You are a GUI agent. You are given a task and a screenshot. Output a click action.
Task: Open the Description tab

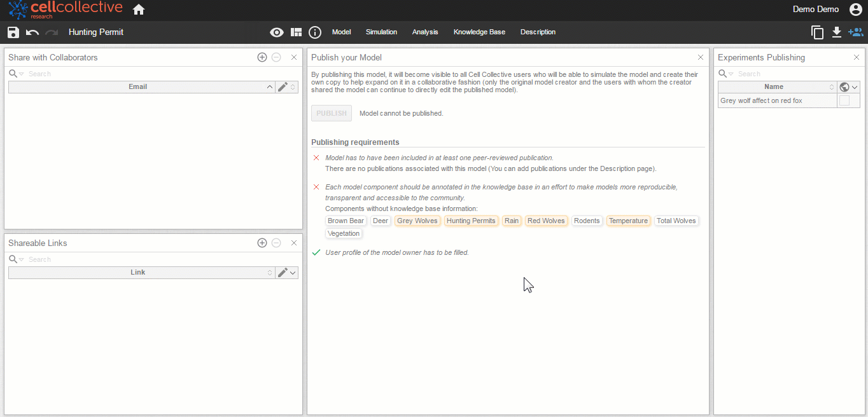point(538,32)
